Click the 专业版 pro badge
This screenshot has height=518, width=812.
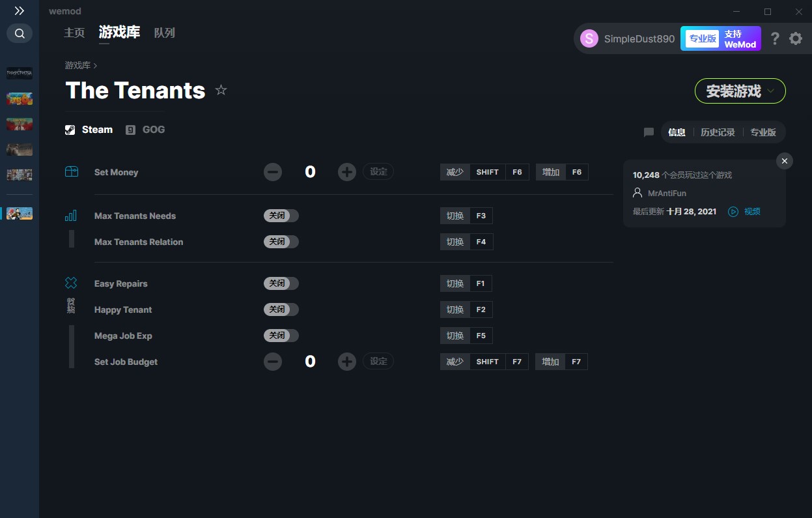(x=702, y=38)
